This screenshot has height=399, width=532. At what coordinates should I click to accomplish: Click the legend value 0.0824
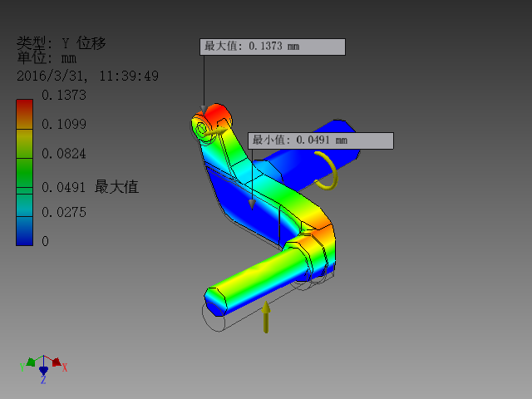click(64, 154)
